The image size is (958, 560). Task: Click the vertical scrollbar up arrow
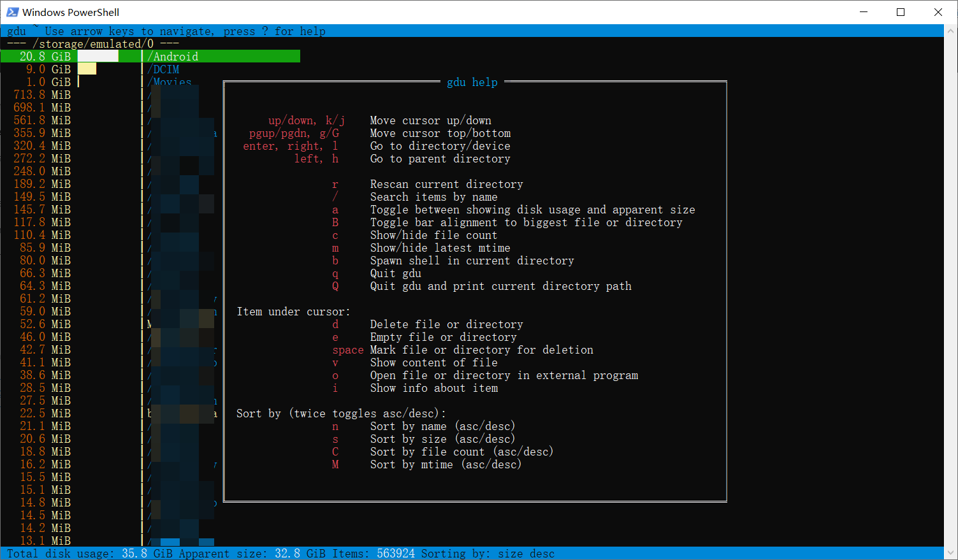951,31
